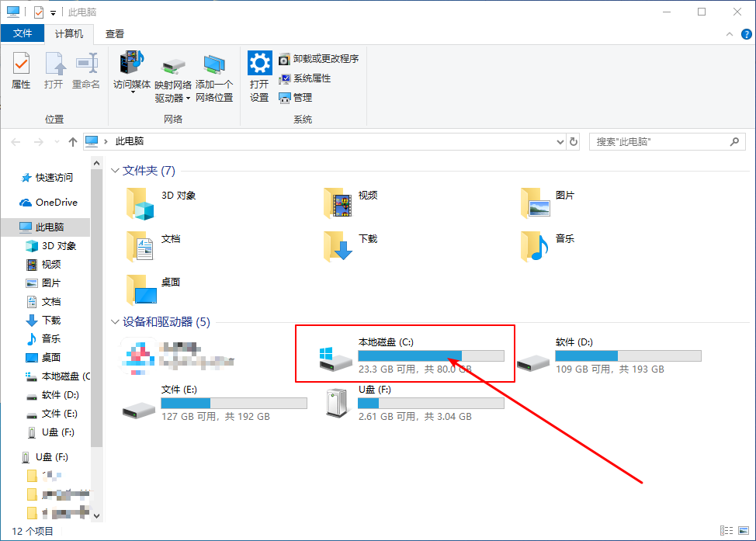Viewport: 756px width, 541px height.
Task: Open the Map network drive (映射网络驱动器) dropdown arrow
Action: 188,99
